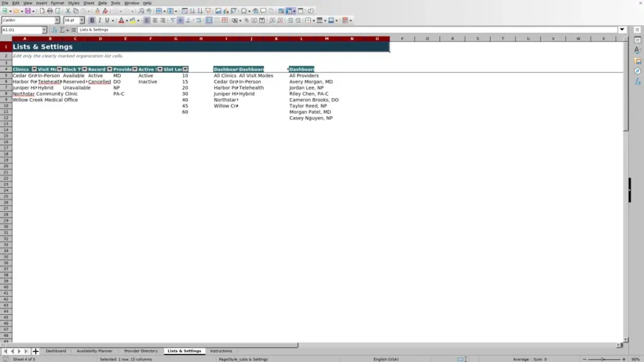Open the Format menu
The image size is (644, 362).
(x=57, y=3)
